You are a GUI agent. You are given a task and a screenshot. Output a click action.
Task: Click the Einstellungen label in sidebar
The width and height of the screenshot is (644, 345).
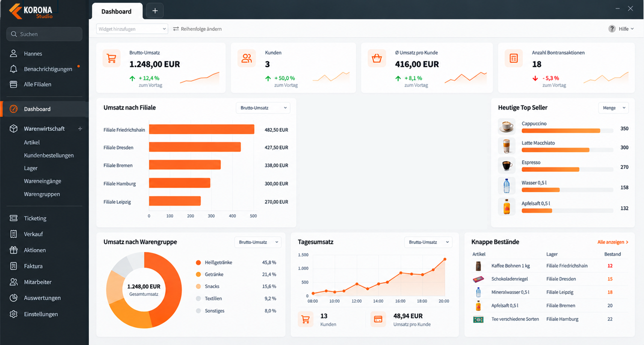click(x=41, y=314)
